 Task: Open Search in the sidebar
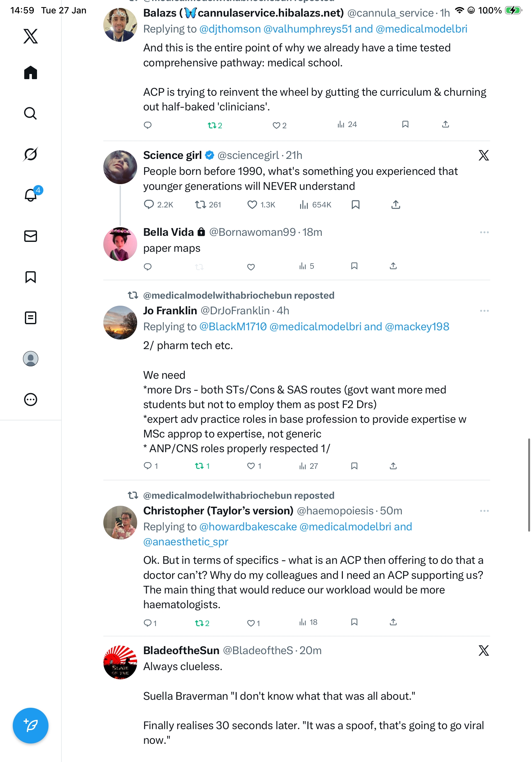tap(31, 114)
